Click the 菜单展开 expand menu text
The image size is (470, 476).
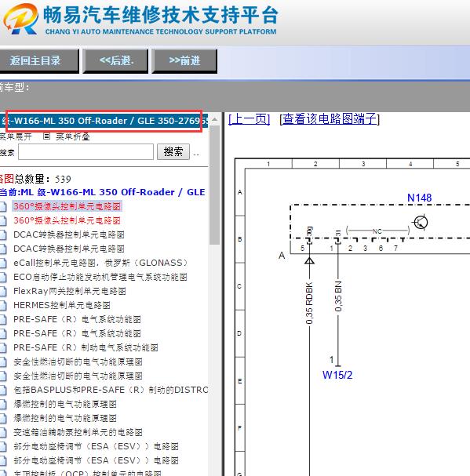pyautogui.click(x=15, y=136)
